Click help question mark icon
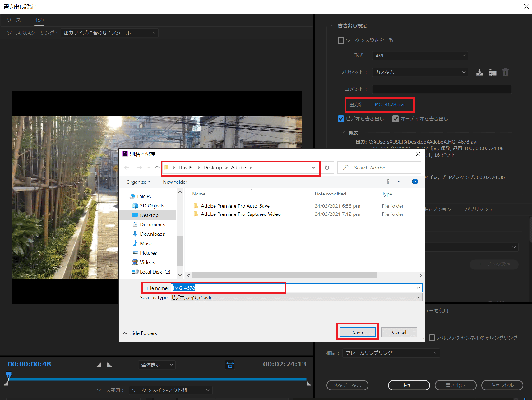 pos(415,182)
